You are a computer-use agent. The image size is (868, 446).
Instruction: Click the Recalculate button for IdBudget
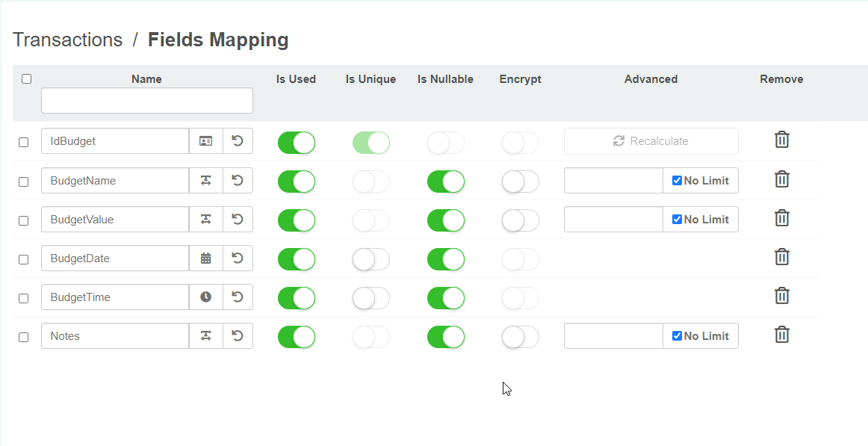(651, 141)
